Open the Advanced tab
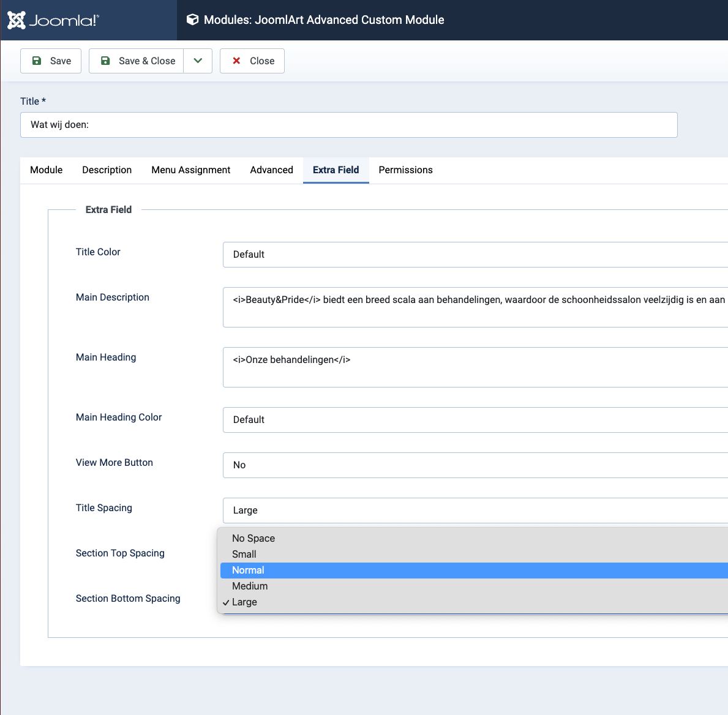 tap(271, 170)
